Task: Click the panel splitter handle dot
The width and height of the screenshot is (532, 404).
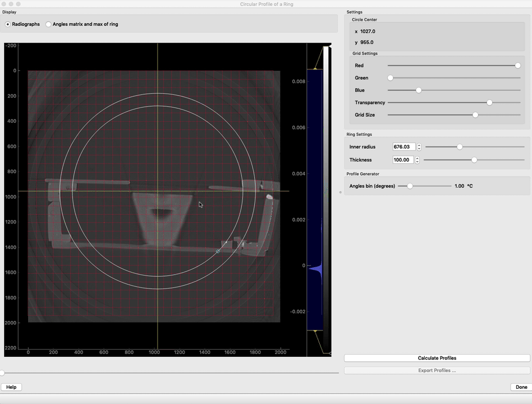Action: click(341, 192)
